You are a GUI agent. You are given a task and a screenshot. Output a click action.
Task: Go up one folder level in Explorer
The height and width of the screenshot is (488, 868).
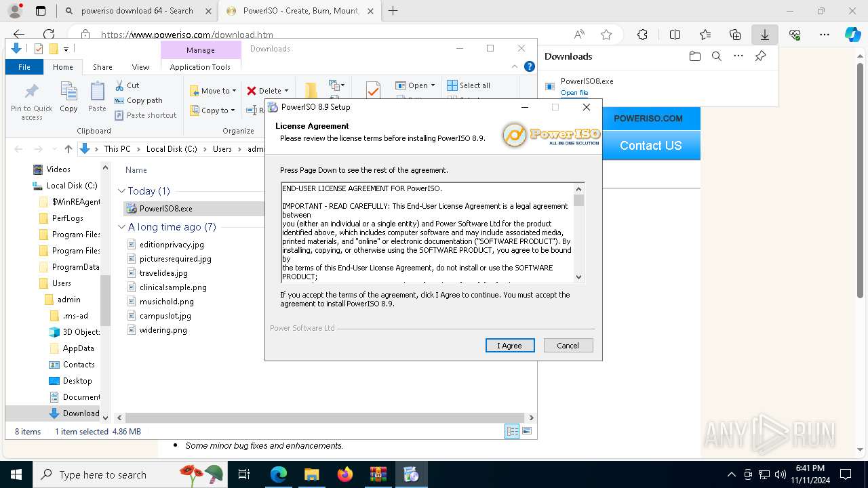tap(68, 149)
